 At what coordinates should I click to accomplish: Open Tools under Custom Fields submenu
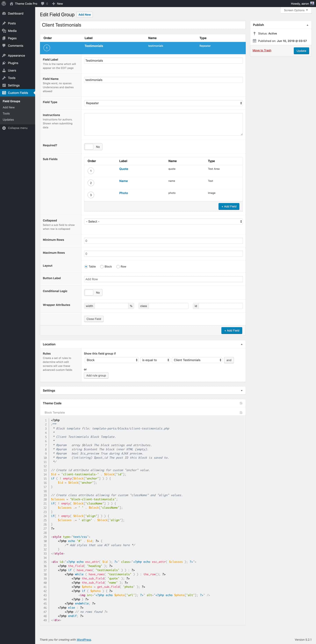click(x=6, y=114)
